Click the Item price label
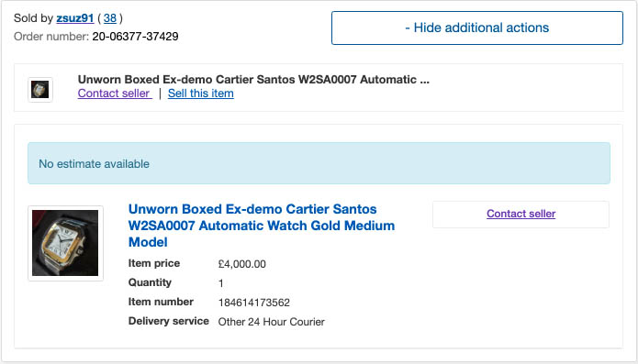The image size is (638, 364). tap(154, 263)
